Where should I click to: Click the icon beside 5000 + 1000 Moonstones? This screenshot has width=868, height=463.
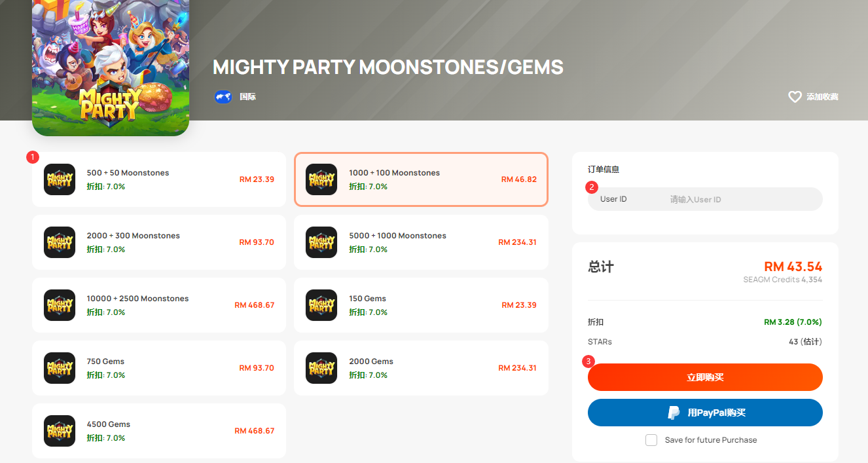[x=321, y=242]
